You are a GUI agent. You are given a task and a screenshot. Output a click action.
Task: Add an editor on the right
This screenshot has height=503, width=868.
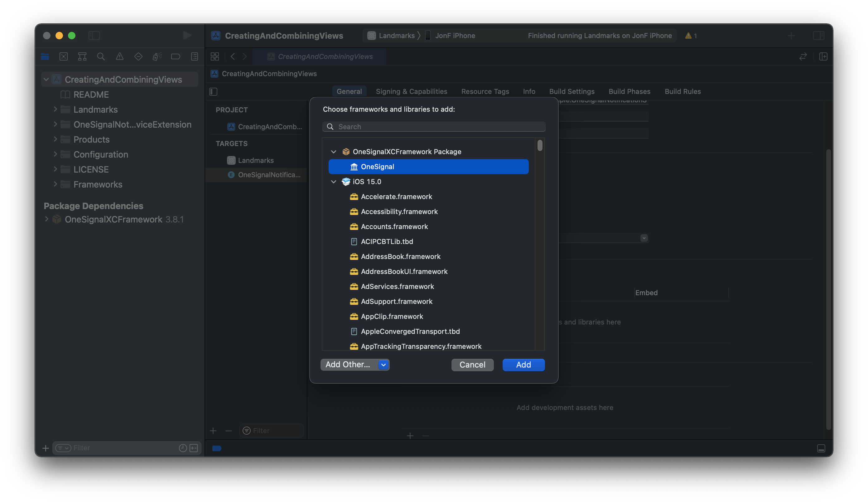[823, 56]
